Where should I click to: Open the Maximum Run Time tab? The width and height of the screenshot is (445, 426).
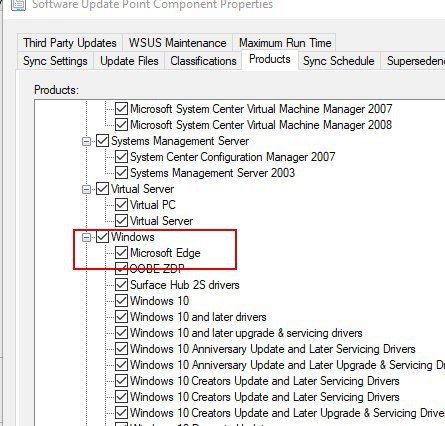[285, 43]
